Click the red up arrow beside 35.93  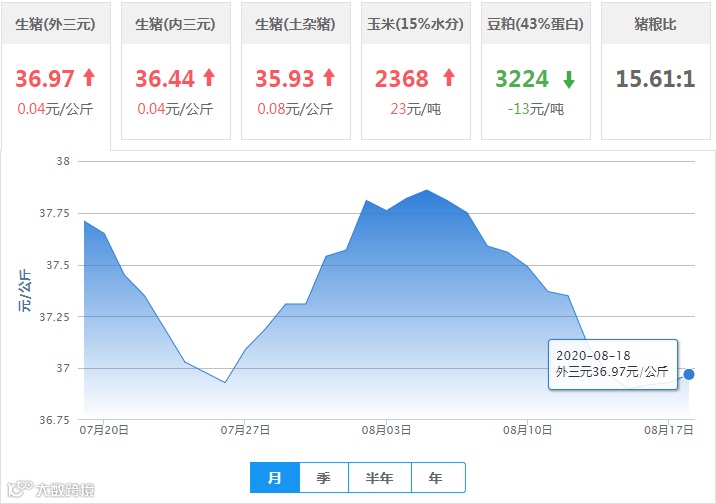point(329,78)
